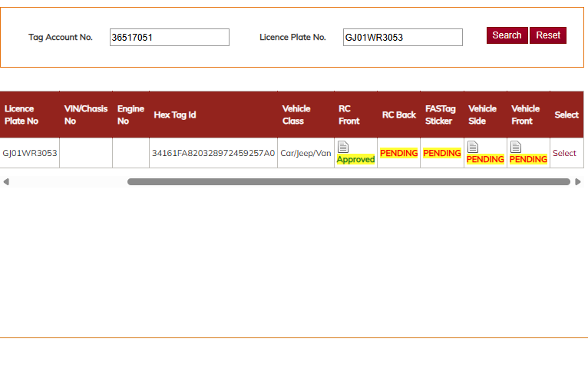Focus the Licence Plate No. input field
588x372 pixels.
coord(403,38)
